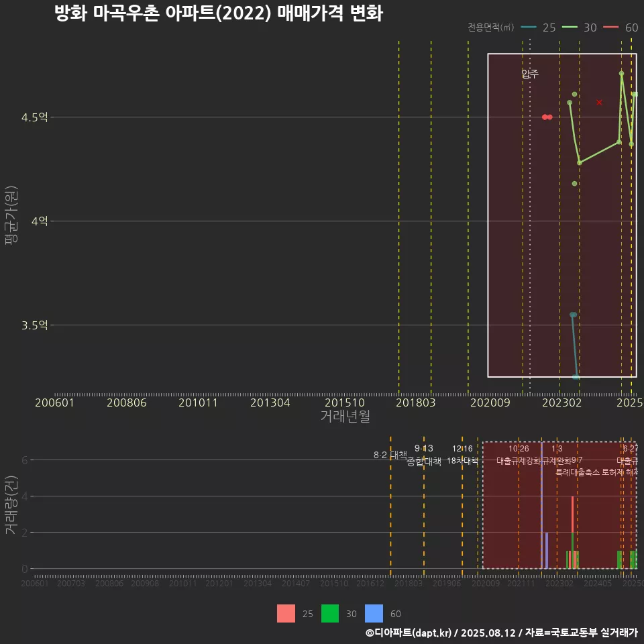Click 201510 on the price chart x-axis
This screenshot has height=644, width=644.
(x=345, y=402)
